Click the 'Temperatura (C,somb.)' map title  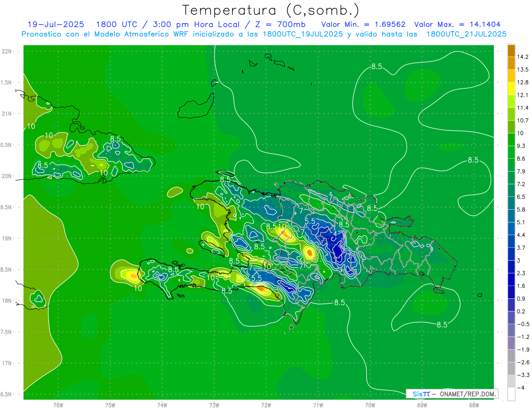(x=270, y=10)
